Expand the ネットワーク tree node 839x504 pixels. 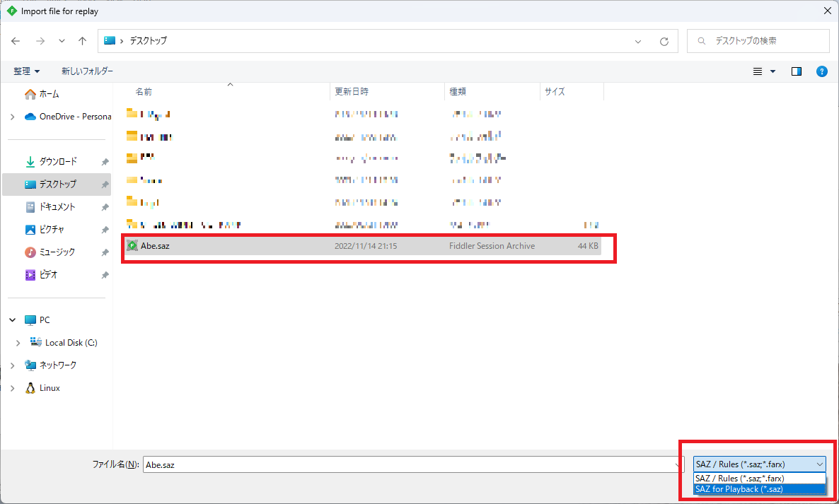click(12, 365)
